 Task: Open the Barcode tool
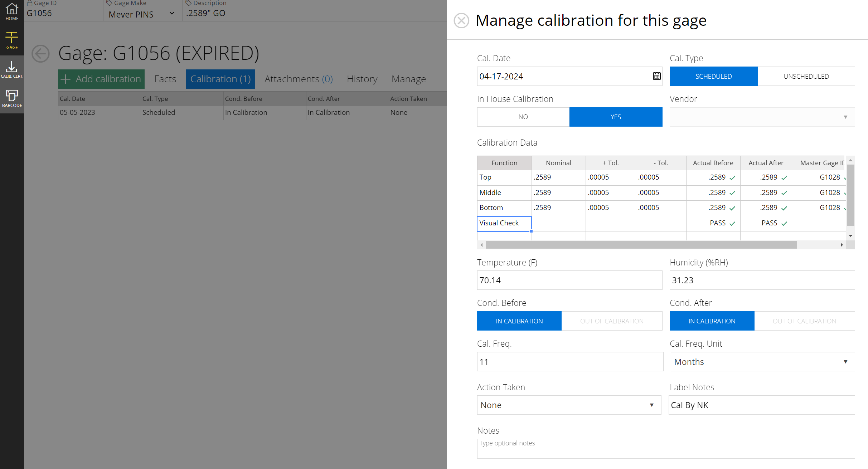pyautogui.click(x=12, y=98)
